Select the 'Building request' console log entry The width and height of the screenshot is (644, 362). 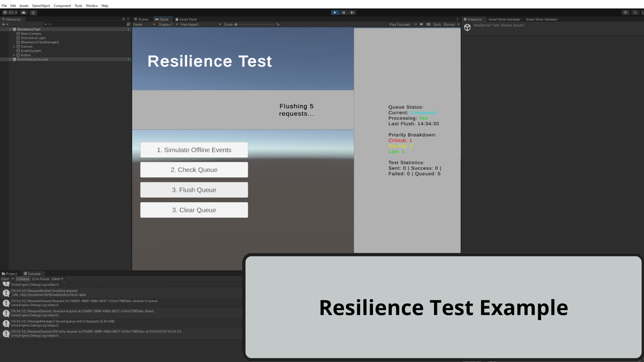click(x=121, y=293)
